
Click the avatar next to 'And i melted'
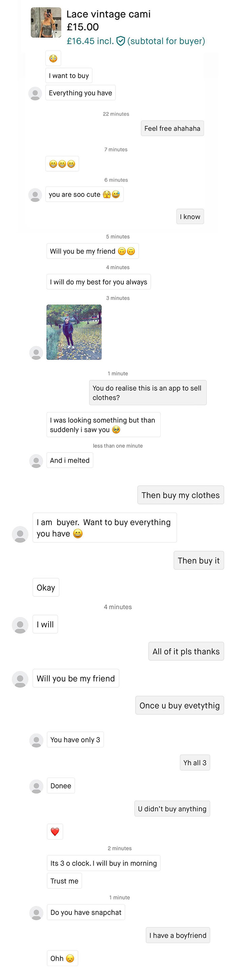tap(36, 460)
